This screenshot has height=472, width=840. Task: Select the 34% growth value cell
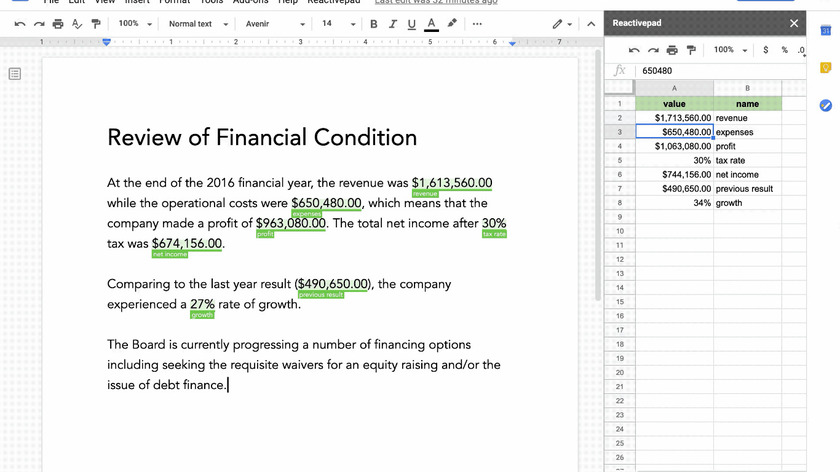coord(674,203)
